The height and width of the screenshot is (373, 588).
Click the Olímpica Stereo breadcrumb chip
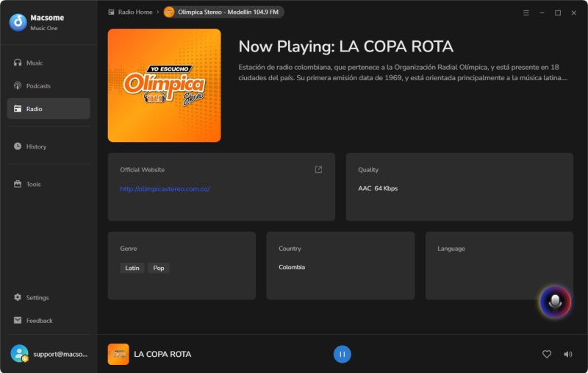tap(223, 12)
